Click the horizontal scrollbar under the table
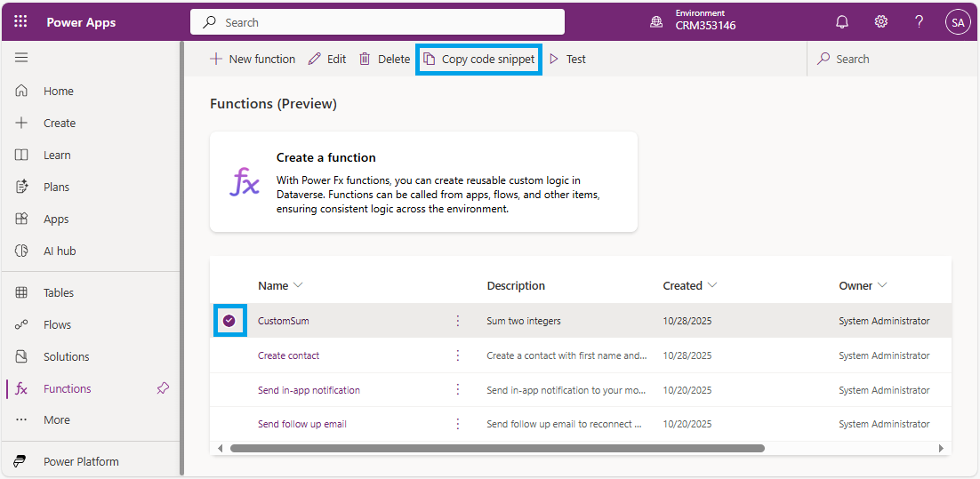The image size is (980, 479). tap(496, 448)
